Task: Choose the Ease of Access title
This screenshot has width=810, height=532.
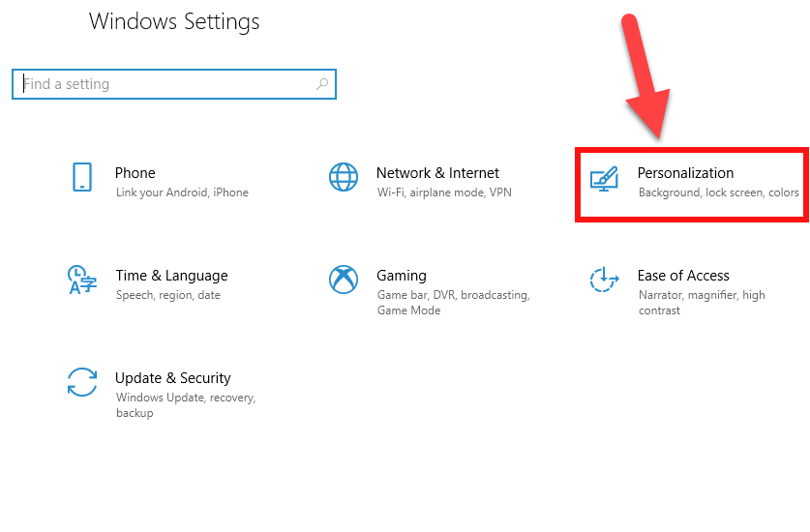Action: [683, 276]
